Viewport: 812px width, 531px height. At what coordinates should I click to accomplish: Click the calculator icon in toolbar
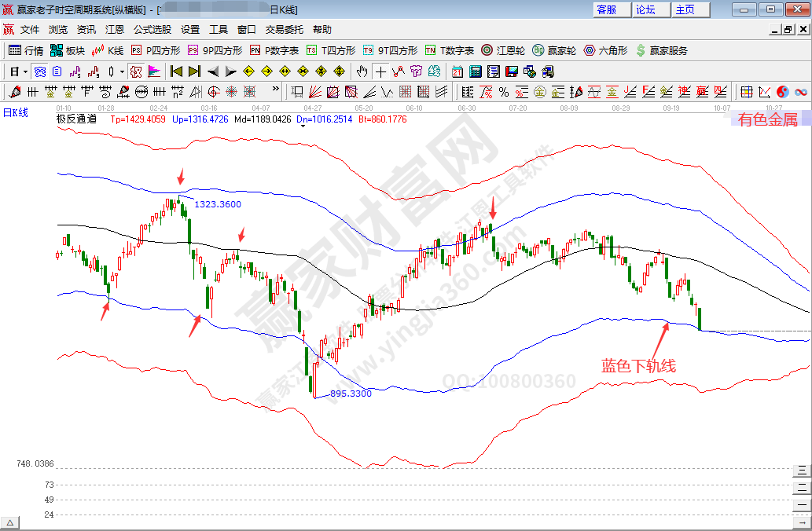click(475, 71)
